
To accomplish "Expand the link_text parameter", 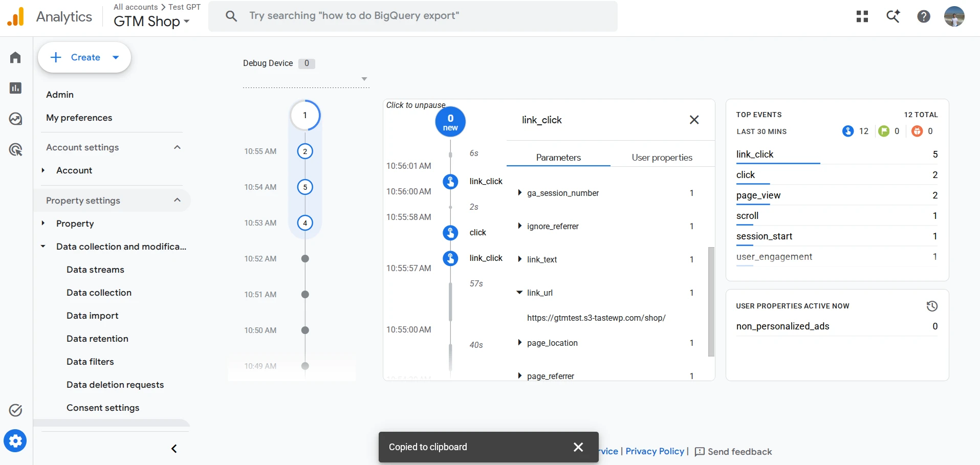I will 519,259.
